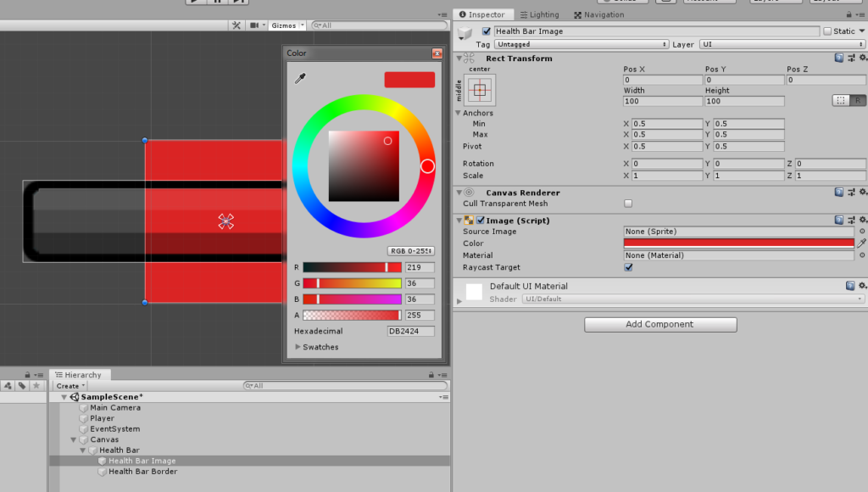This screenshot has height=492, width=868.
Task: Open the RGB 0-255 color mode dropdown
Action: click(411, 251)
